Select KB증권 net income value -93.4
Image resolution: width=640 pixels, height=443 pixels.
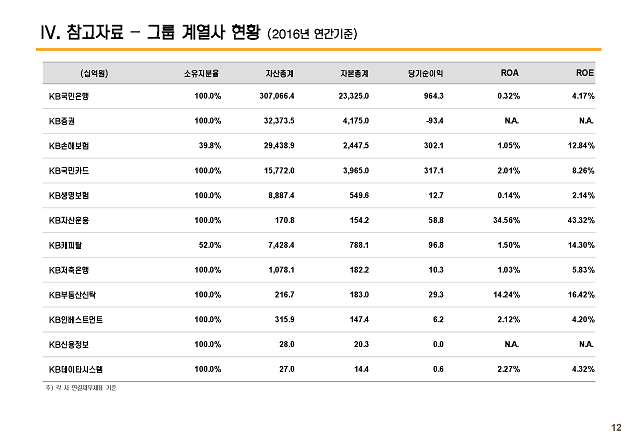pyautogui.click(x=434, y=121)
